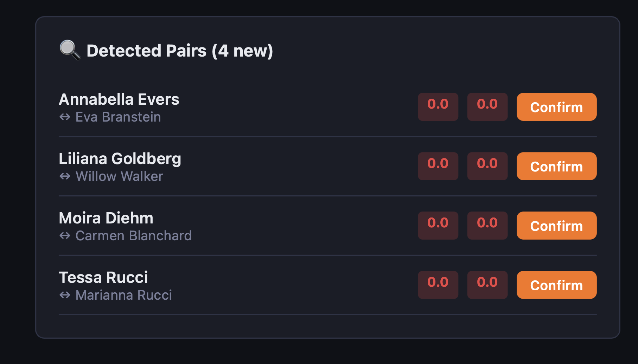Click the Detected Pairs (4 new) heading

[179, 51]
